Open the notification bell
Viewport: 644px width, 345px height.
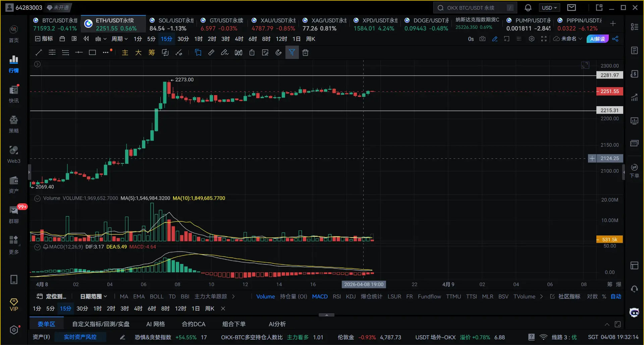528,8
